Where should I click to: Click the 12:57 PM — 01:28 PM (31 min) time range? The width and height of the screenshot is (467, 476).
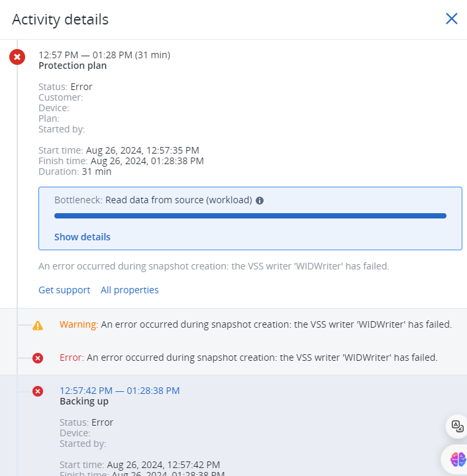[x=104, y=55]
